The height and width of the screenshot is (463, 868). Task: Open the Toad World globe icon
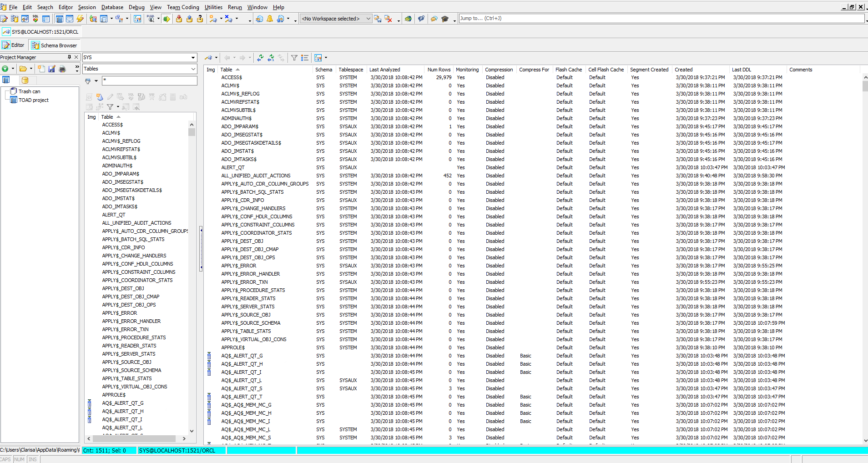(x=408, y=19)
